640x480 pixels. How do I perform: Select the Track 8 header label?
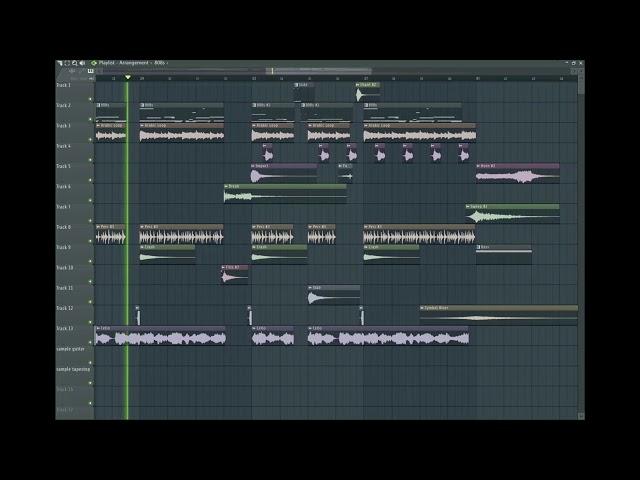[63, 227]
